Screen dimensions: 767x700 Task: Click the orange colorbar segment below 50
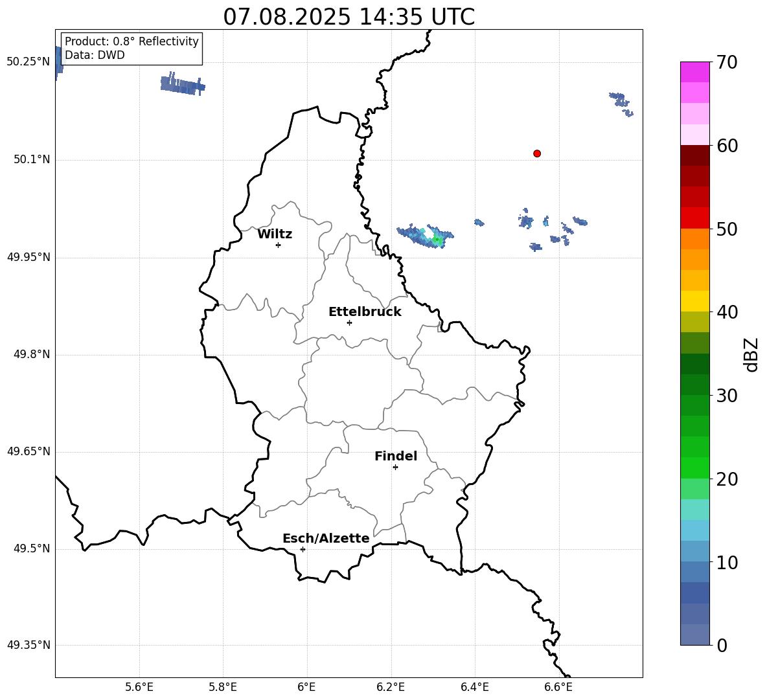(695, 238)
